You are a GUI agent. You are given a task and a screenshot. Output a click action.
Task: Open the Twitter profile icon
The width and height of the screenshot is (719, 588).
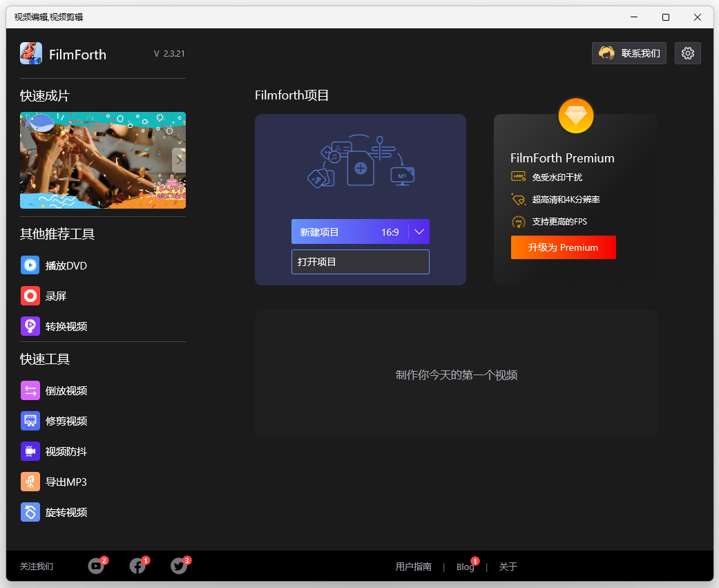[x=179, y=566]
